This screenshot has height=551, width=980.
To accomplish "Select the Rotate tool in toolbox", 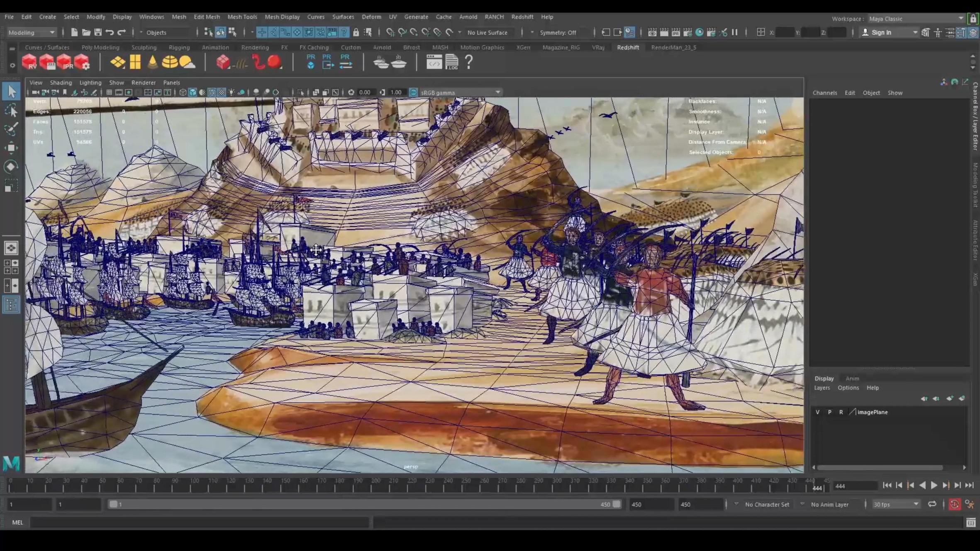I will [x=11, y=167].
